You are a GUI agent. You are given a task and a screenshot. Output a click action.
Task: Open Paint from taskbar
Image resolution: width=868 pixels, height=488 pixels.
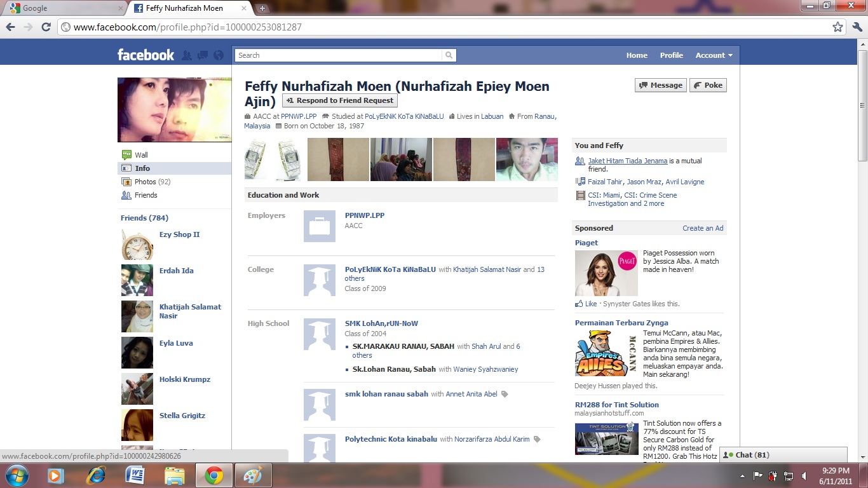[x=253, y=475]
